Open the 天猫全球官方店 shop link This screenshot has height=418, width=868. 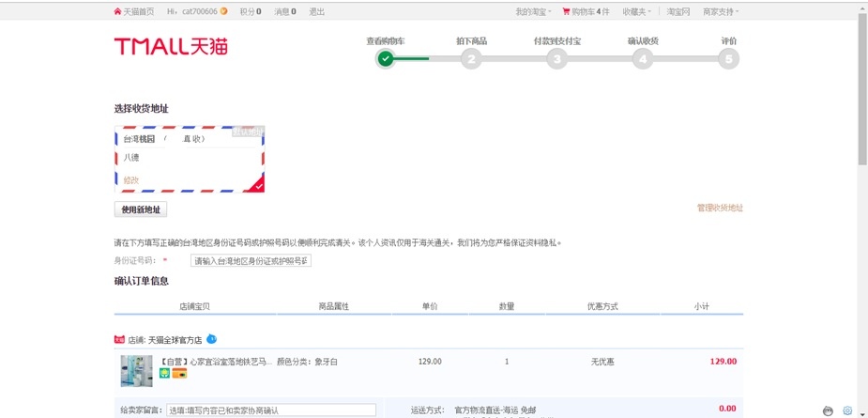click(175, 340)
